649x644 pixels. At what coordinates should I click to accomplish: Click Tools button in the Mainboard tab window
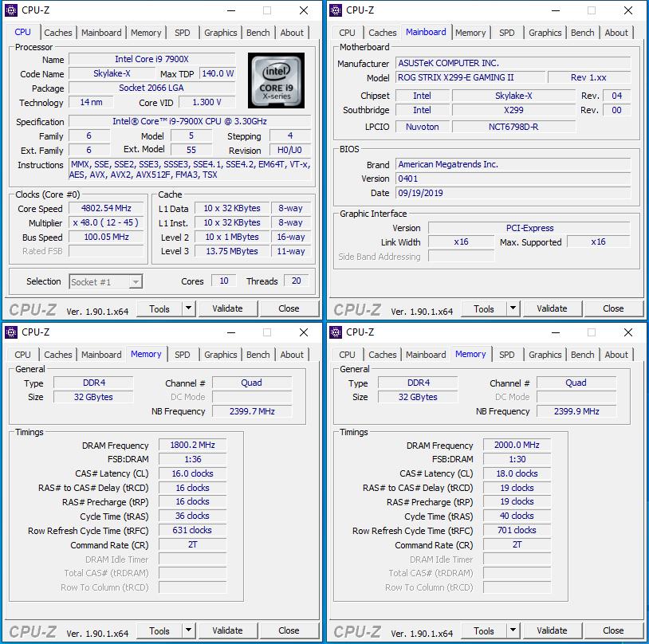point(484,308)
